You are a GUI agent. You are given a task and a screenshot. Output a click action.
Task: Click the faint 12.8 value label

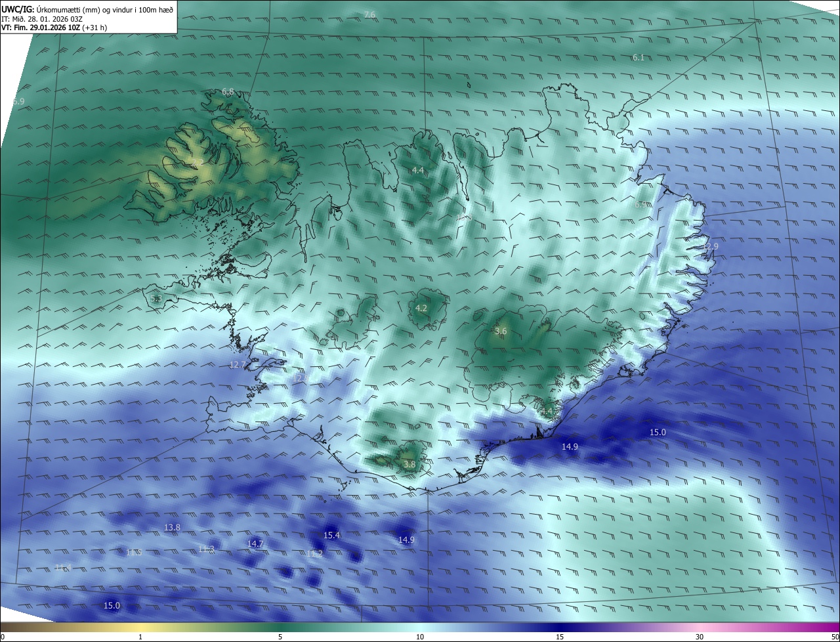click(301, 378)
